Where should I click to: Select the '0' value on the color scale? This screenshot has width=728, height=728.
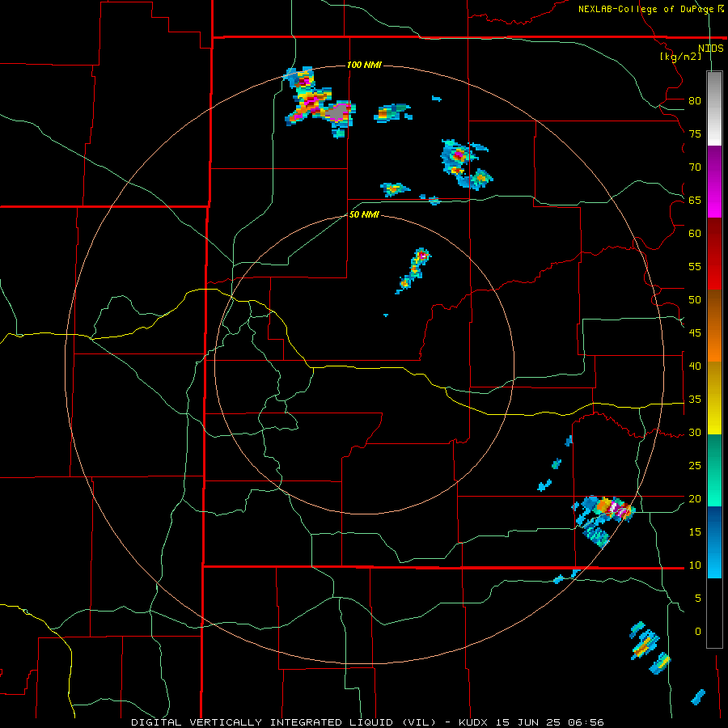click(x=698, y=632)
